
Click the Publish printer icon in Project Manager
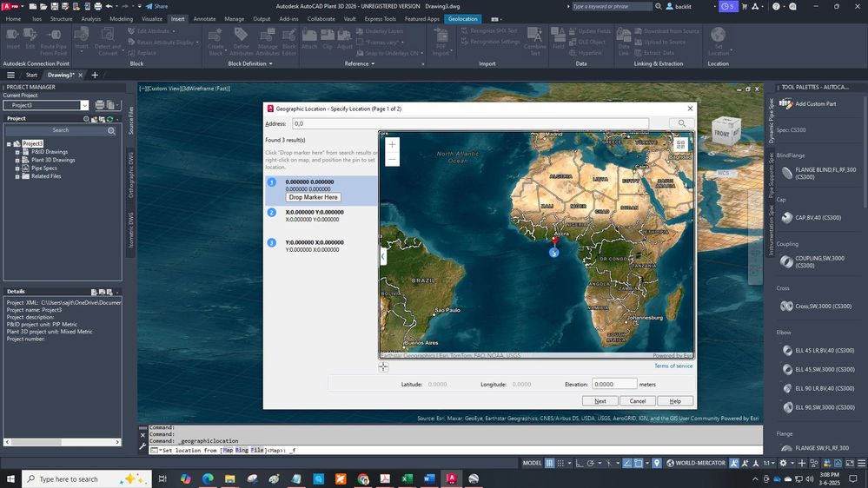tap(100, 105)
